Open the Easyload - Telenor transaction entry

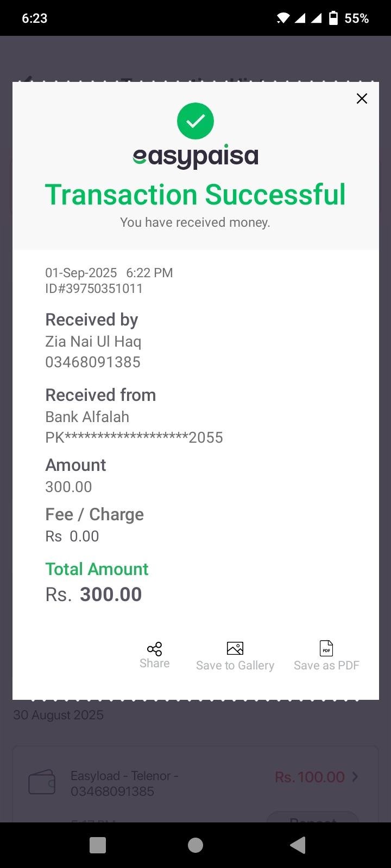tap(125, 783)
